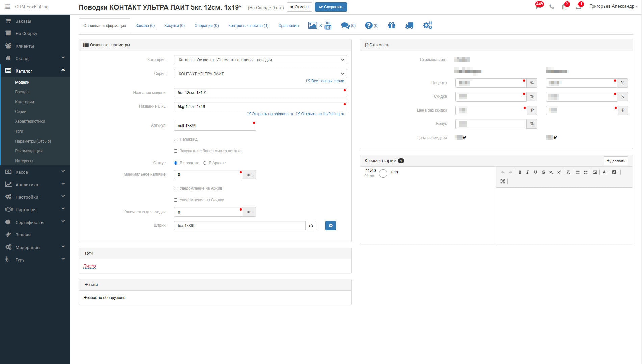
Task: Insert bulleted list in comment editor
Action: pos(585,172)
